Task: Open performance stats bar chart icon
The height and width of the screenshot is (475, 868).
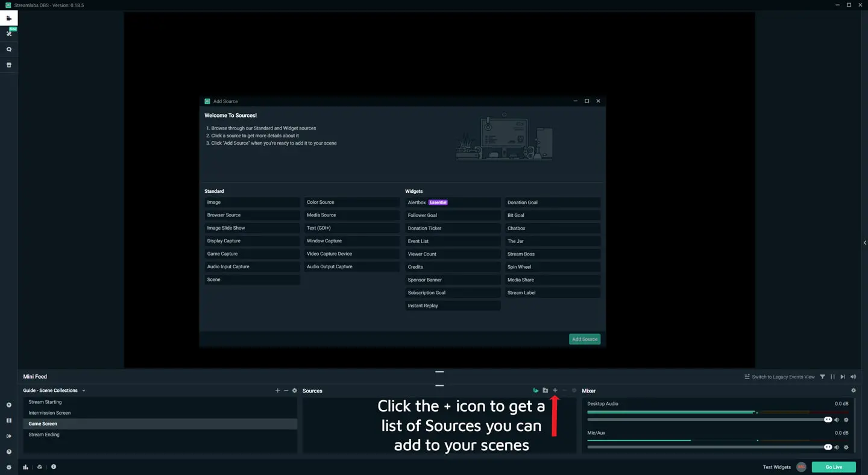Action: coord(25,467)
